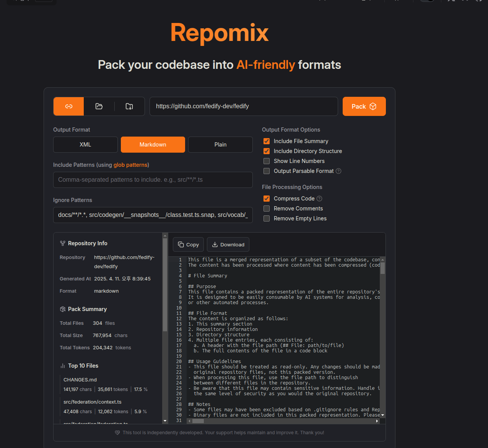
Task: Click the heart icon in support notice
Action: coord(117,433)
